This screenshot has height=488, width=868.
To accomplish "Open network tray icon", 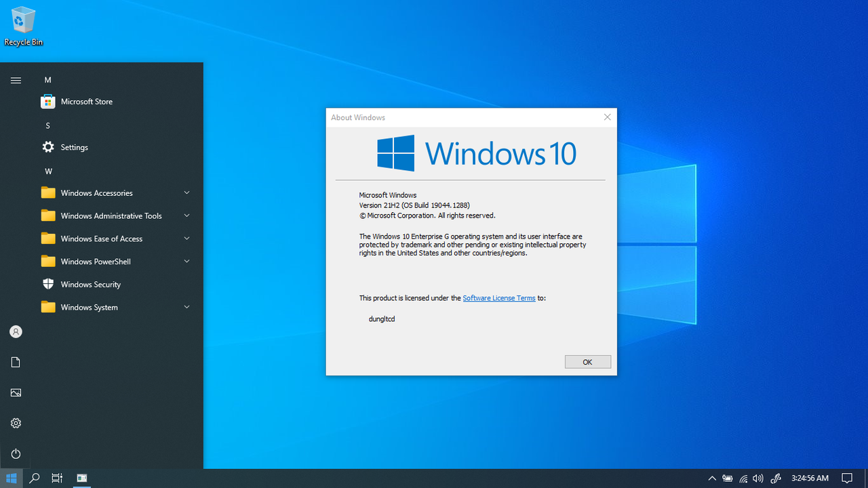I will pos(743,478).
